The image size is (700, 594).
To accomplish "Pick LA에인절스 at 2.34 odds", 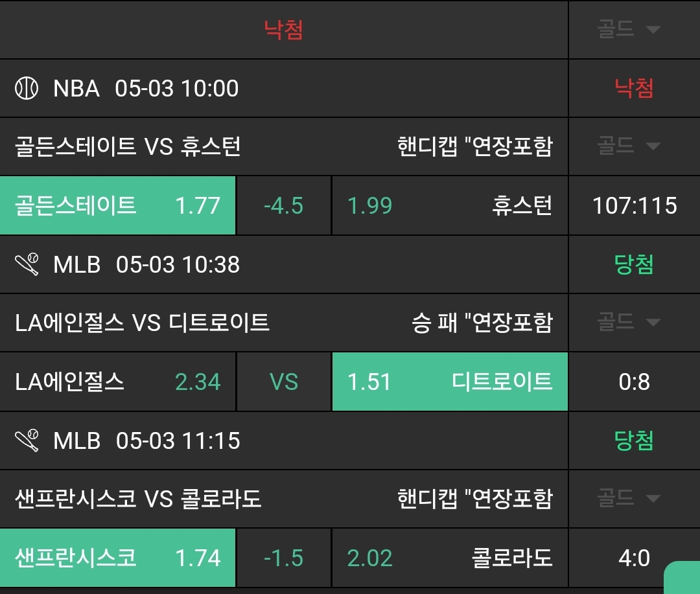I will pos(117,382).
